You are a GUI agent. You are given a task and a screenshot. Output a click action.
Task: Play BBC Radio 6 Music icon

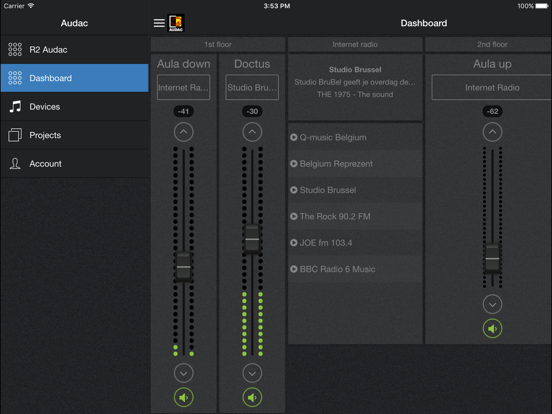tap(294, 269)
